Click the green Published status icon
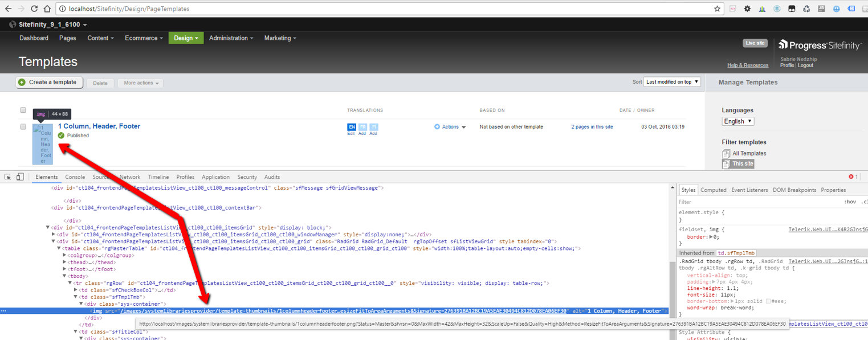 [62, 136]
